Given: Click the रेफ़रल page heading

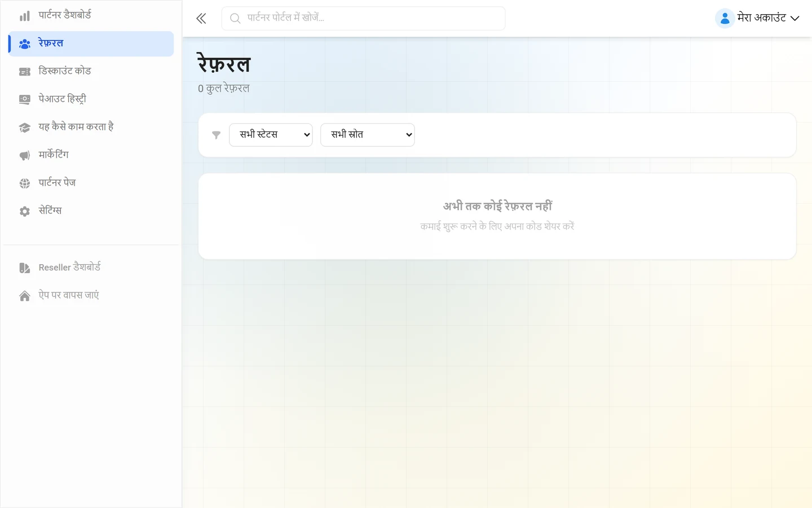Looking at the screenshot, I should [x=224, y=64].
